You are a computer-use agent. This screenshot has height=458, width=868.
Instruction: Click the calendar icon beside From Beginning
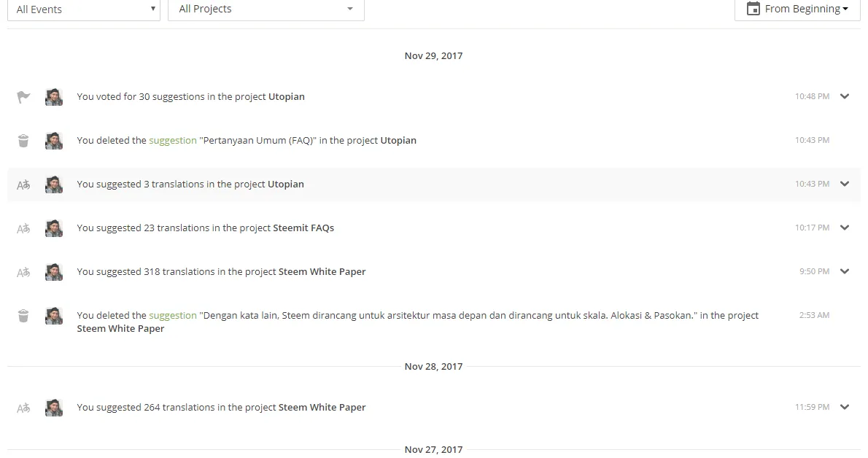(x=753, y=9)
